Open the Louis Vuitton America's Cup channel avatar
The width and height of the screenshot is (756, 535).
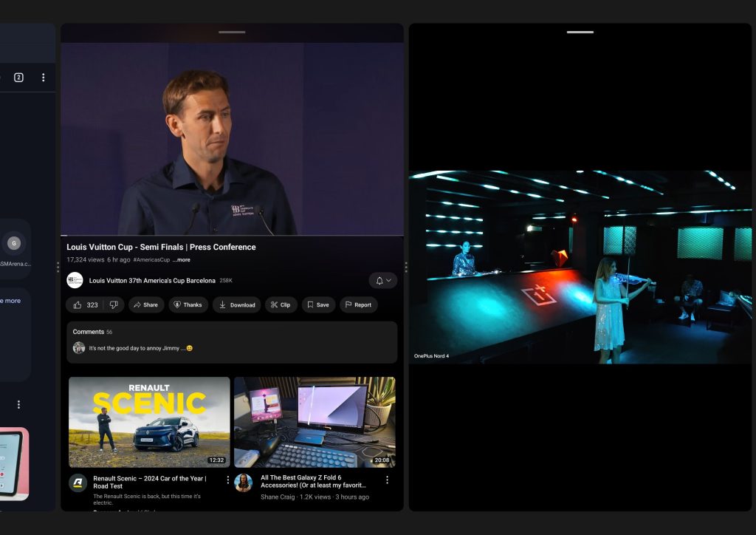click(x=75, y=281)
